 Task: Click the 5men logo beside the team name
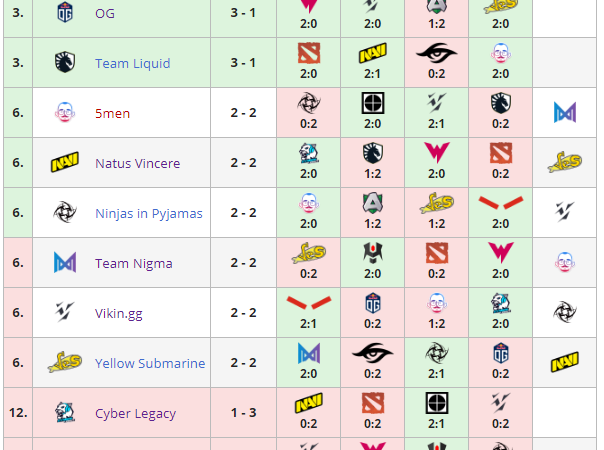coord(65,112)
